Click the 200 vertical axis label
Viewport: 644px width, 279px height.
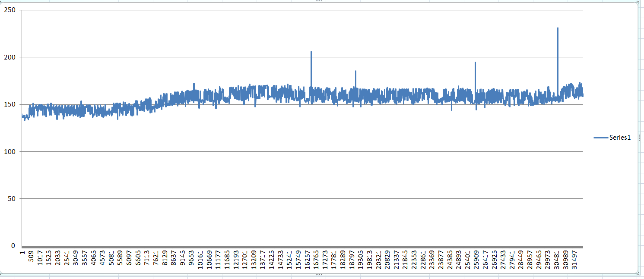click(x=10, y=57)
